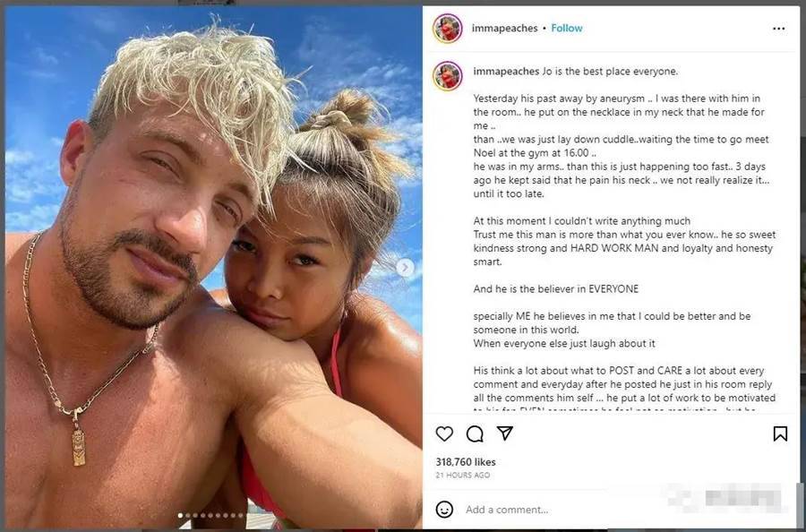
Task: Advance to next photo with carousel arrow
Action: click(x=405, y=267)
